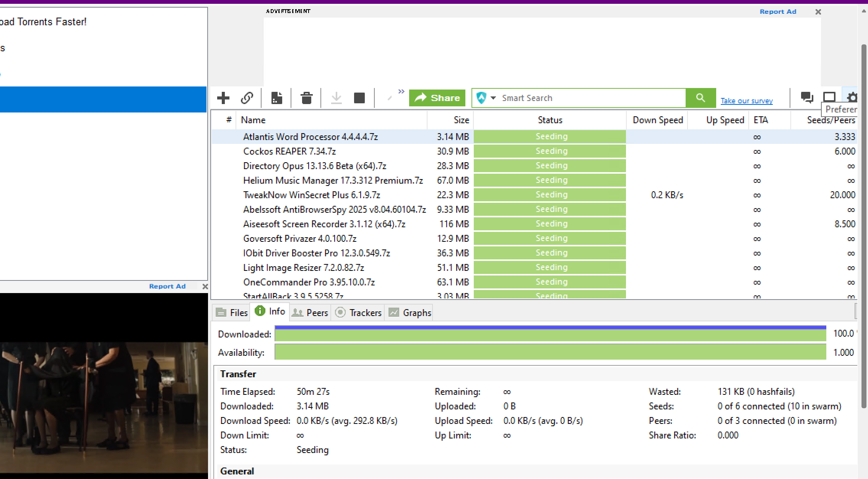
Task: Click the Availability bar
Action: [x=550, y=352]
